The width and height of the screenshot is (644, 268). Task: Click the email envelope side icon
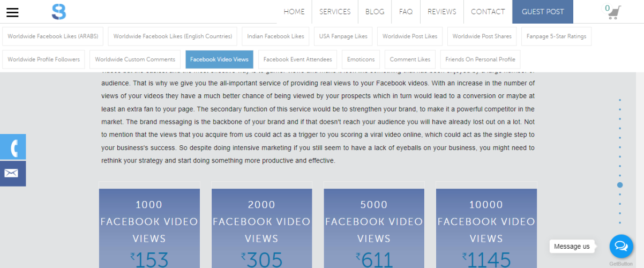tap(12, 173)
